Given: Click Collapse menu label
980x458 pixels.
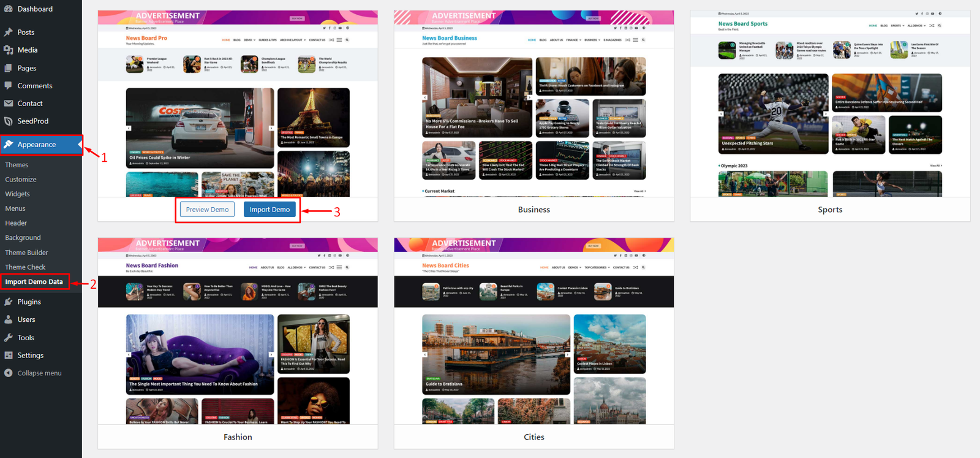Looking at the screenshot, I should pos(39,373).
